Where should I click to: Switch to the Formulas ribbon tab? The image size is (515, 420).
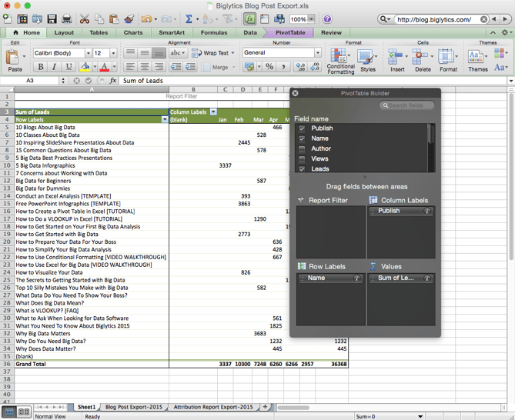tap(214, 33)
